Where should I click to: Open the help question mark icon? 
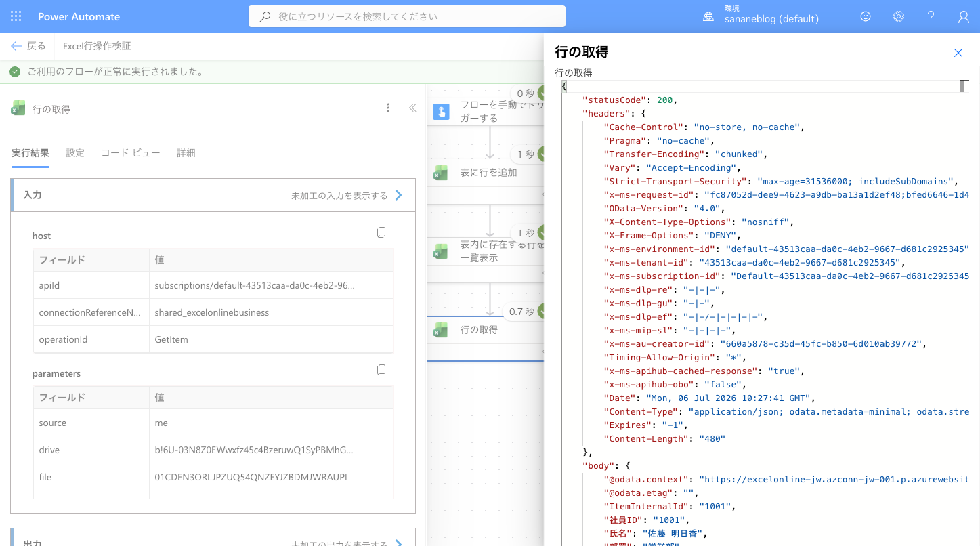(931, 16)
